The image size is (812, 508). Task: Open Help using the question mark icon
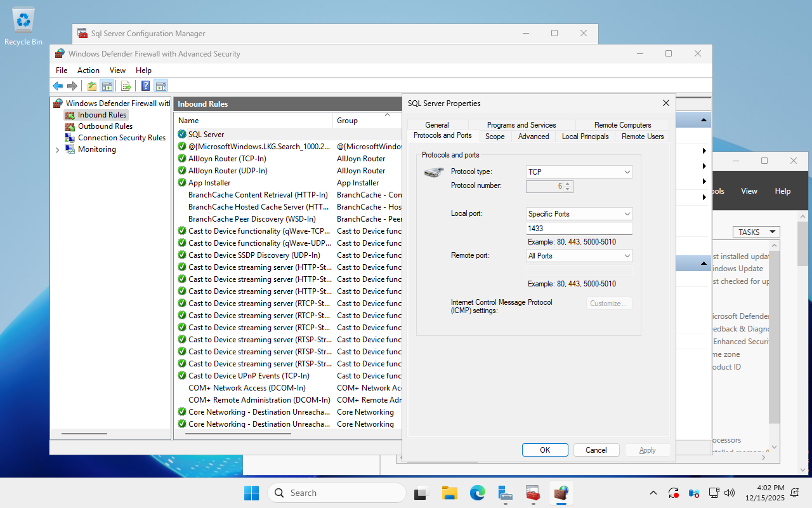[144, 86]
